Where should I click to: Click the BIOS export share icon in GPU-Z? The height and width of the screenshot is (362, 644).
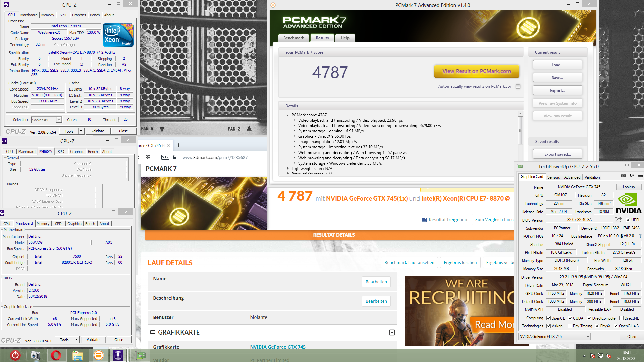click(618, 220)
